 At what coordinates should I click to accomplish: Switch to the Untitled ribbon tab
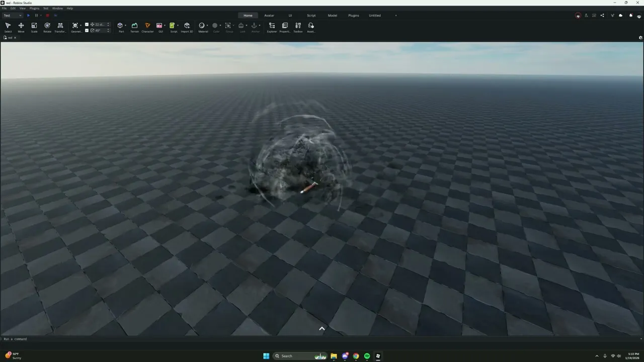(x=375, y=16)
